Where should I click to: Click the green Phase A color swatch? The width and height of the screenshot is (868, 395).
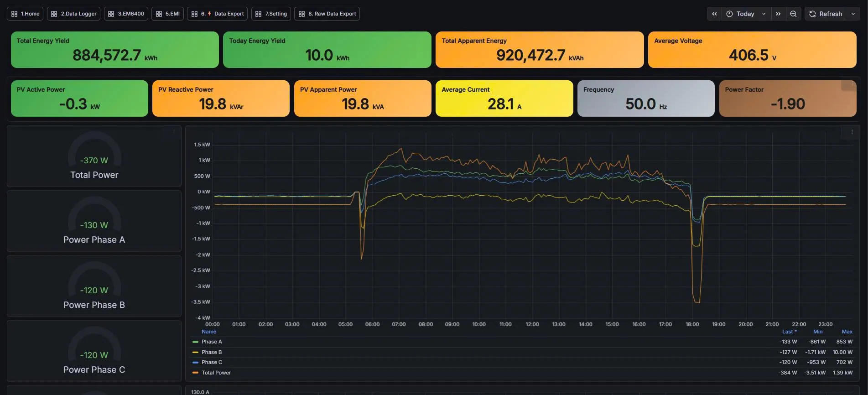195,342
